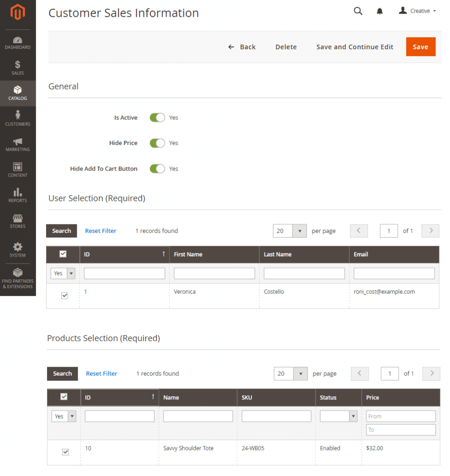The image size is (450, 476).
Task: Open the Sales menu icon
Action: (x=18, y=68)
